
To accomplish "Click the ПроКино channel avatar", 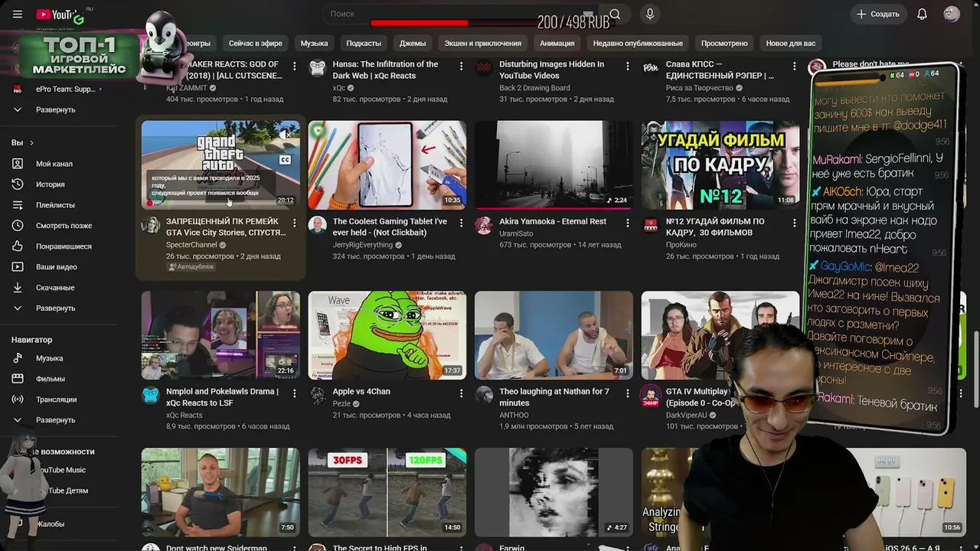I will 651,225.
